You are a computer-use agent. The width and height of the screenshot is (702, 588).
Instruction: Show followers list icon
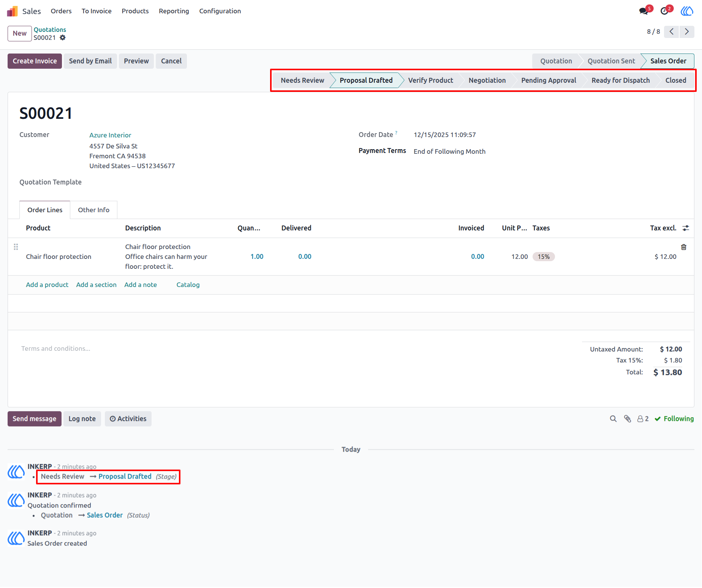pos(643,419)
